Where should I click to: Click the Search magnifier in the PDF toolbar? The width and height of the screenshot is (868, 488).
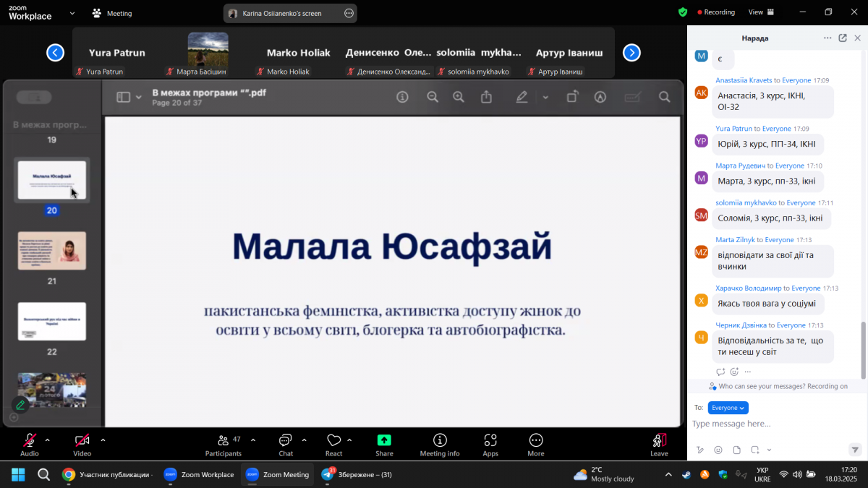664,97
